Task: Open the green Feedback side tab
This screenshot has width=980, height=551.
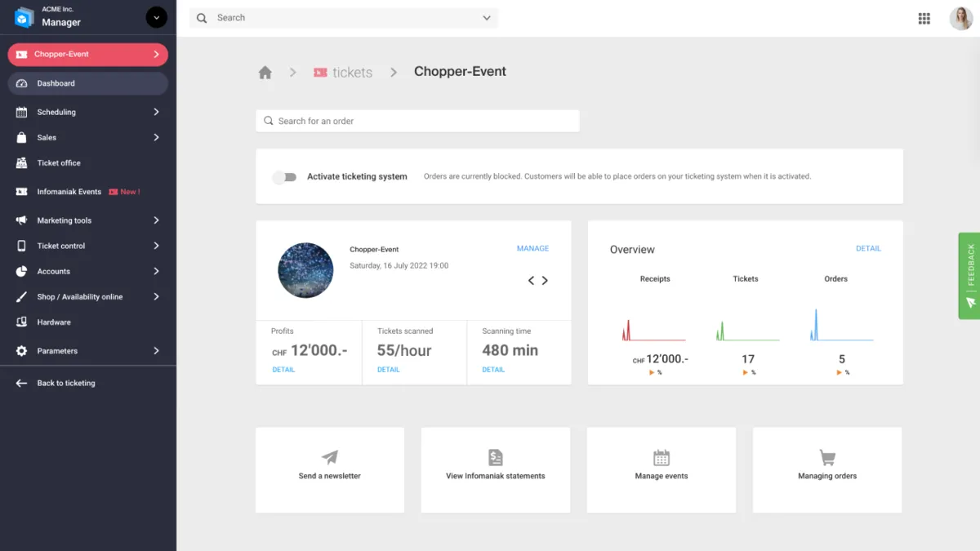Action: click(970, 276)
